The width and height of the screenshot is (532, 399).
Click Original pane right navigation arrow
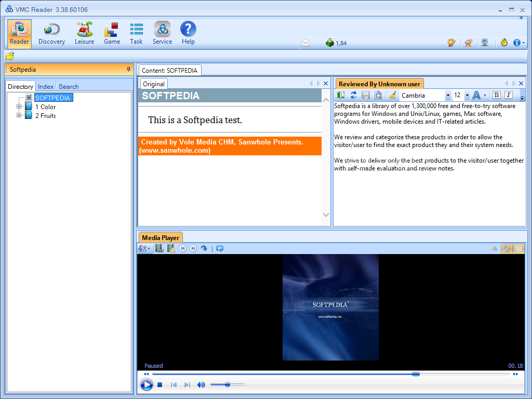tap(318, 84)
